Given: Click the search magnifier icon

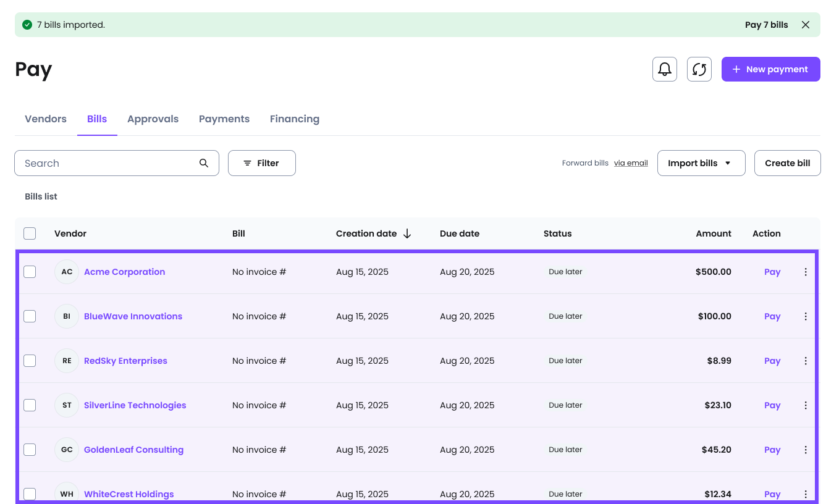Looking at the screenshot, I should (203, 163).
